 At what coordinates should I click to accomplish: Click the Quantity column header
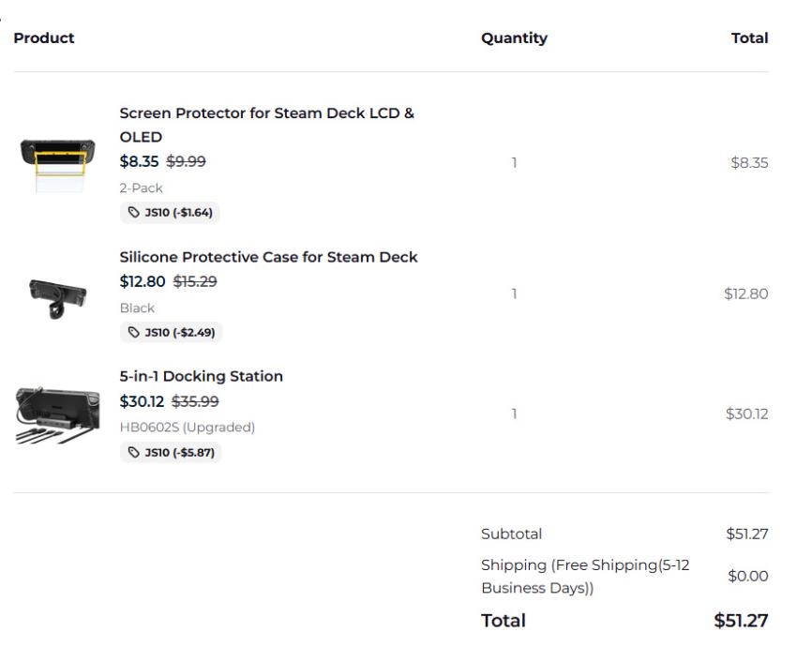[x=514, y=38]
